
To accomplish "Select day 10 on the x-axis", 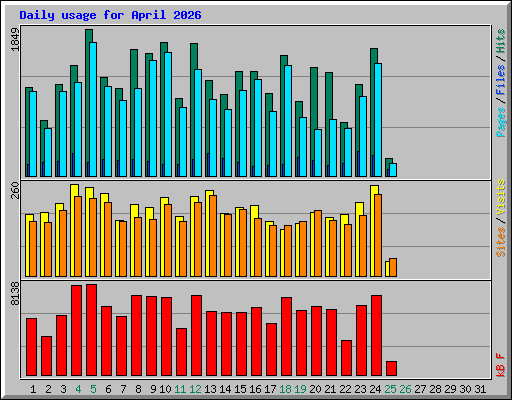I will (165, 389).
